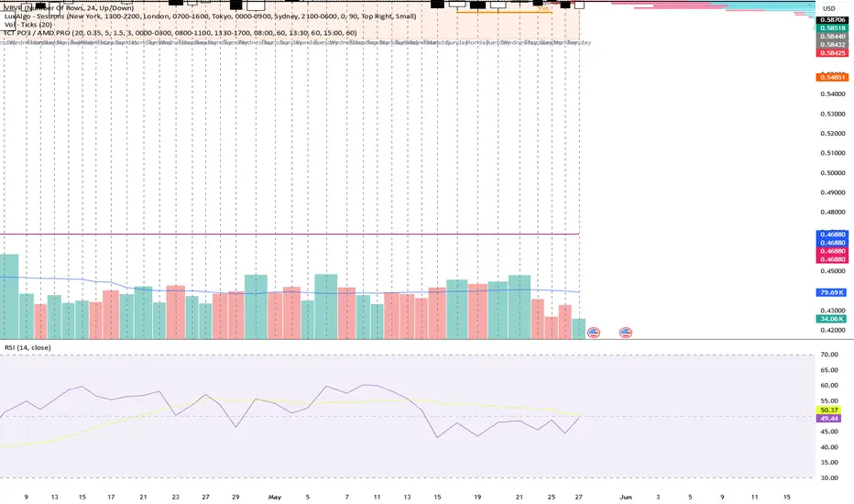Screen dimensions: 854x504
Task: Click the black 0.58706 price label
Action: [x=832, y=19]
